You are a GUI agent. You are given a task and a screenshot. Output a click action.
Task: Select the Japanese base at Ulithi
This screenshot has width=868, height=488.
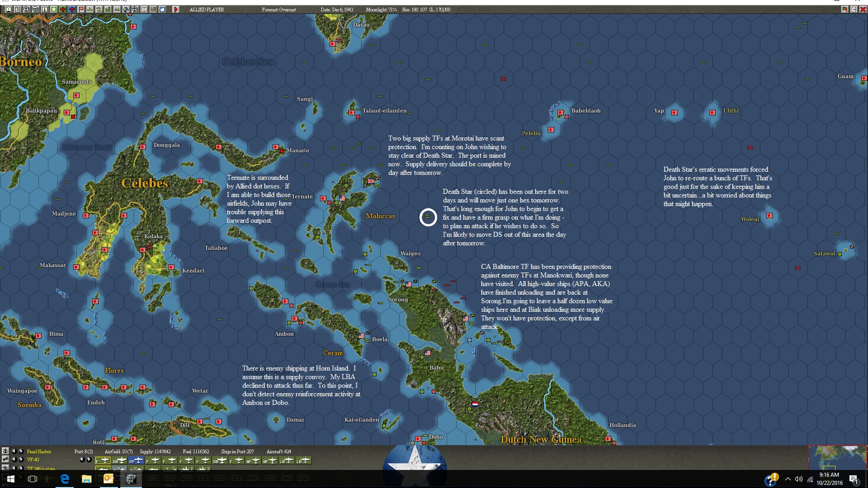(712, 113)
